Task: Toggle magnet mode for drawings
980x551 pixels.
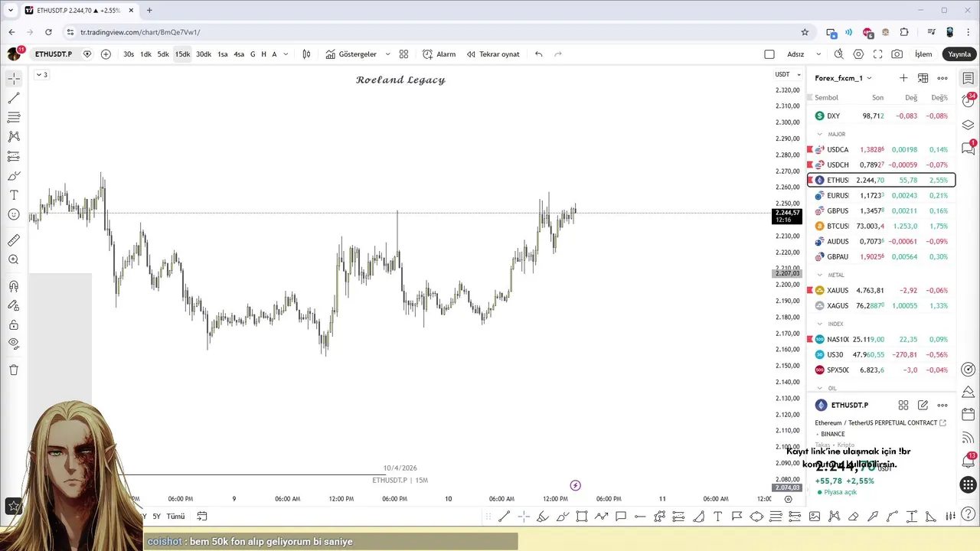Action: coord(14,286)
